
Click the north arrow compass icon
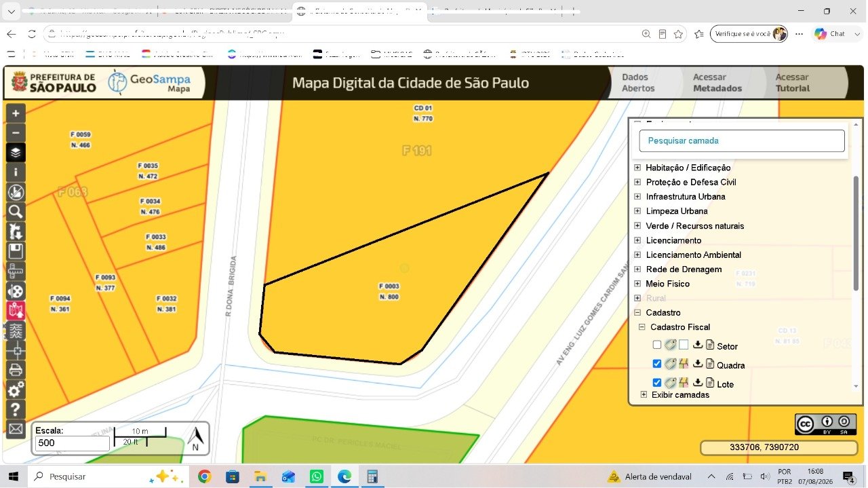(x=195, y=438)
